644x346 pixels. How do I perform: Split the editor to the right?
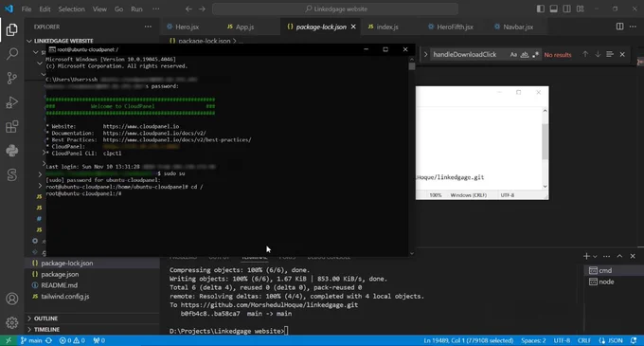coord(619,27)
